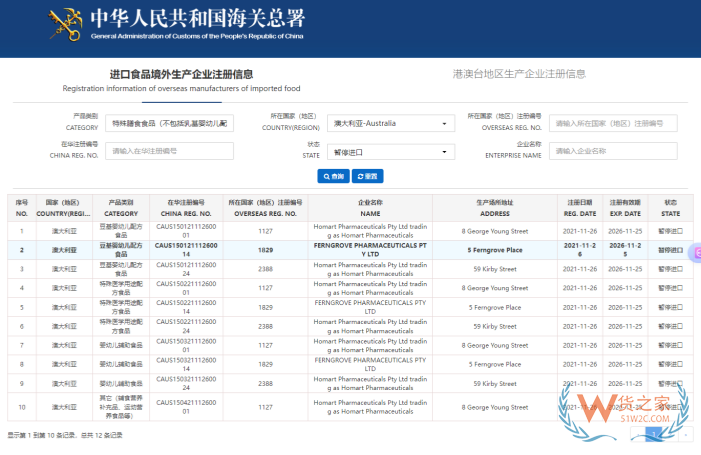Click the STATE column header in table
Image resolution: width=701 pixels, height=455 pixels.
point(671,208)
